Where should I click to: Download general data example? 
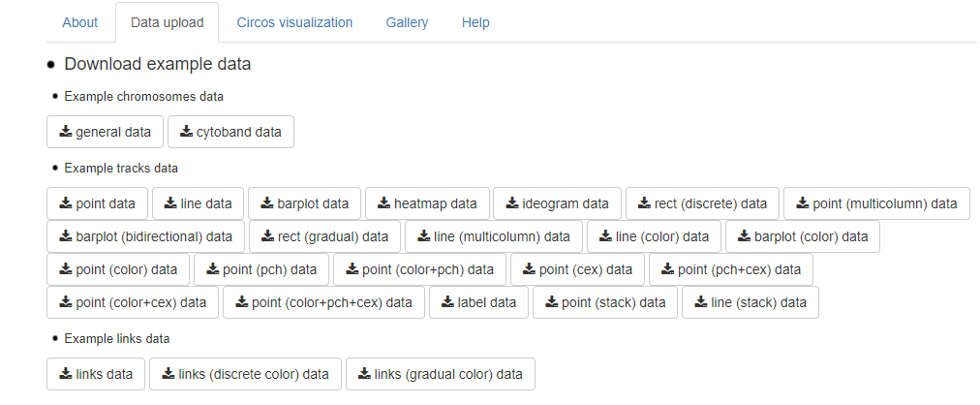(x=105, y=132)
